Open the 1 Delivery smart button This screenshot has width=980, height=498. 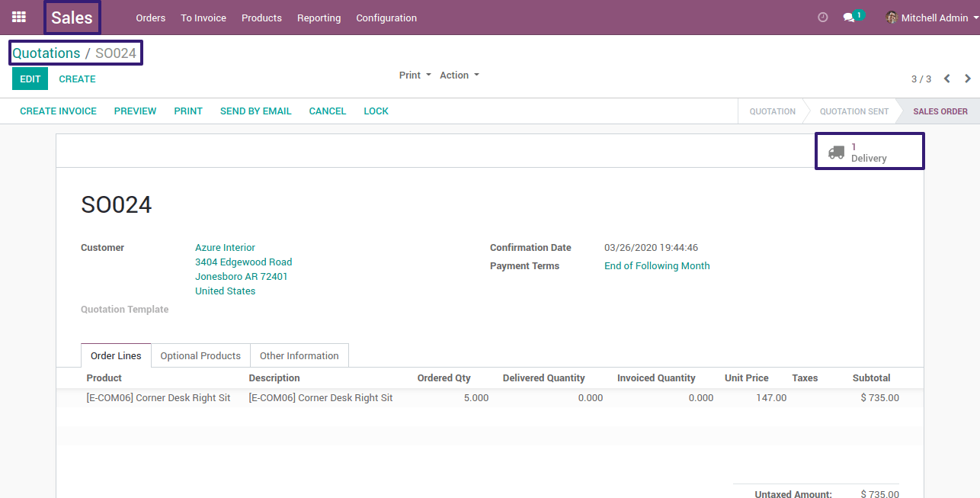(x=870, y=152)
